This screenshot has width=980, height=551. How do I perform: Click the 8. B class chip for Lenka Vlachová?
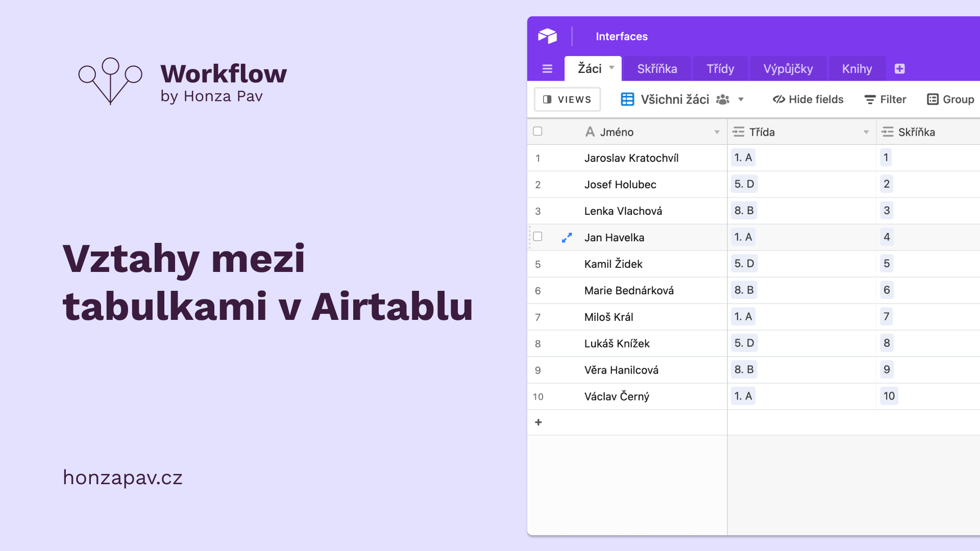(744, 211)
